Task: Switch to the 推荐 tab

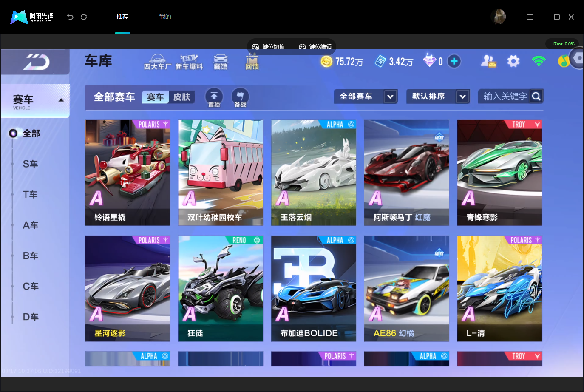Action: tap(122, 17)
